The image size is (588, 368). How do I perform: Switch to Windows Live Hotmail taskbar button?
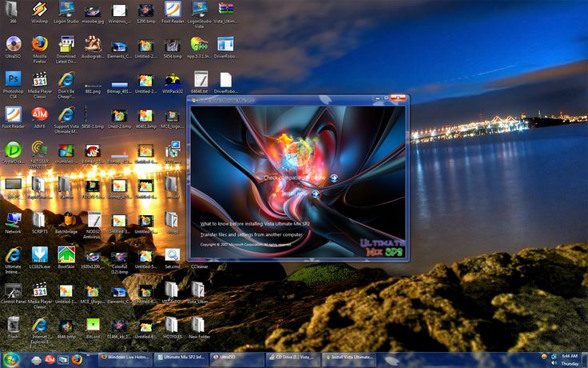tap(126, 358)
